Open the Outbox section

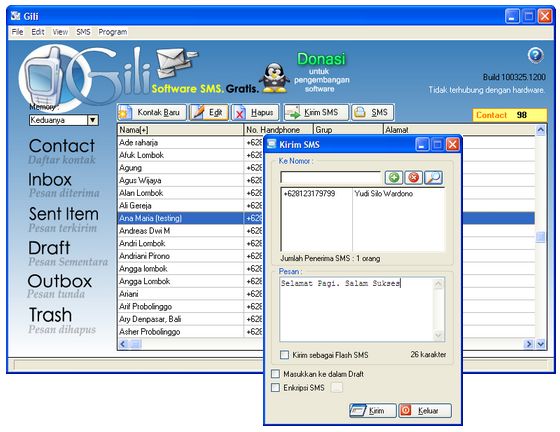pyautogui.click(x=60, y=281)
